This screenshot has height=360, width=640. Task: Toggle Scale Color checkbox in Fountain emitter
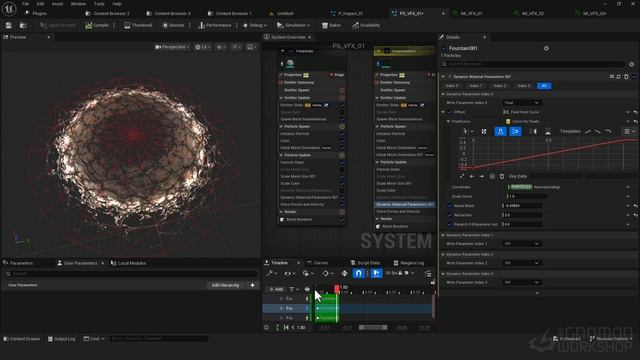342,184
